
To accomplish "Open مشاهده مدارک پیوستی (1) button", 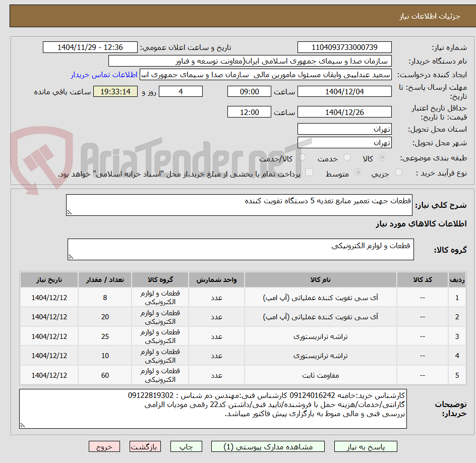I will click(x=268, y=446).
